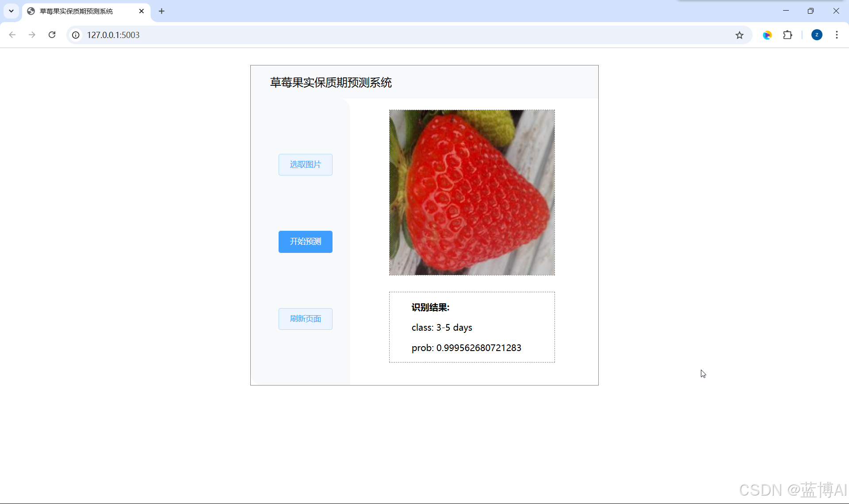Image resolution: width=849 pixels, height=504 pixels.
Task: Open the profile avatar Z
Action: point(817,35)
